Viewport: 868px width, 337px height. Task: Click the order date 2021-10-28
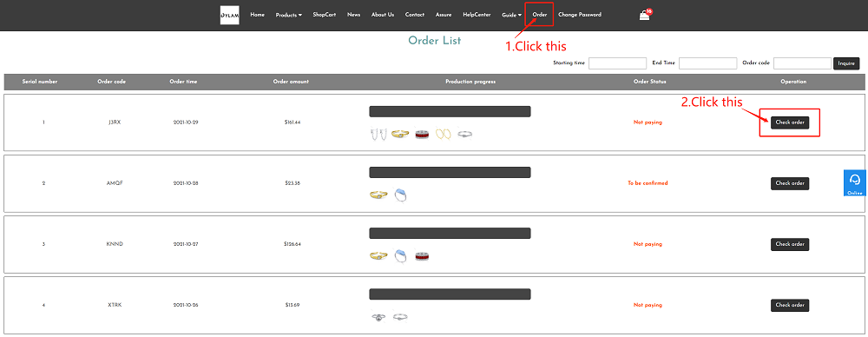pyautogui.click(x=186, y=183)
